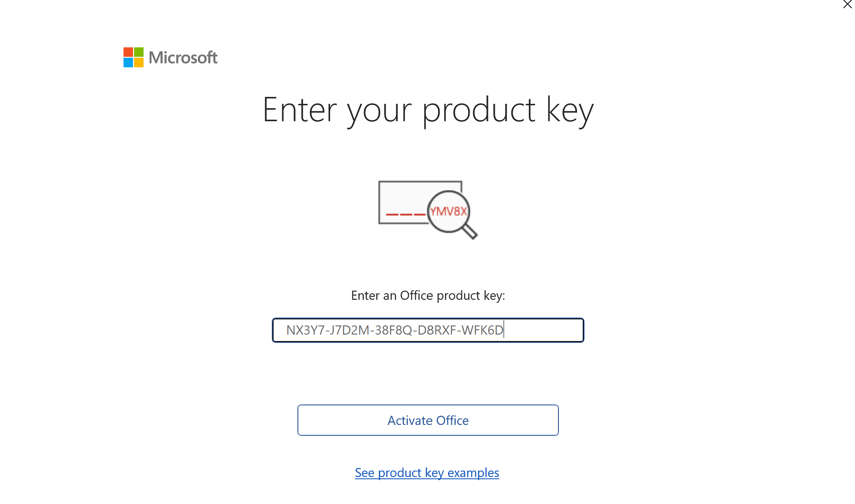Click the red square of Microsoft logo

tap(128, 52)
